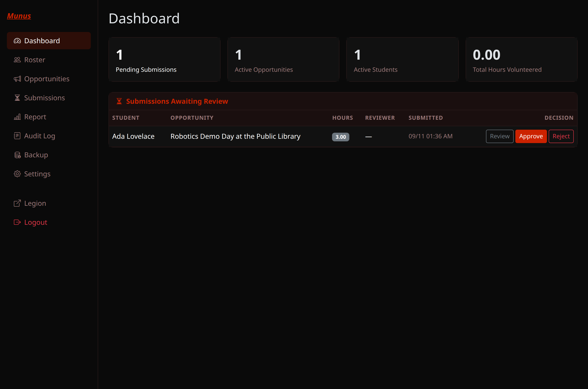Approve Ada Lovelace's submission
588x389 pixels.
(x=531, y=136)
